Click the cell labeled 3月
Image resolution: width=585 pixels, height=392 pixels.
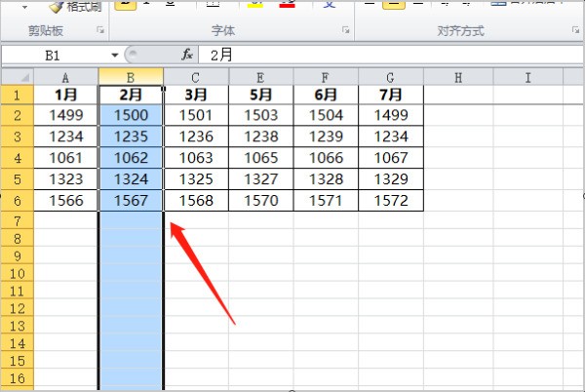(x=196, y=96)
